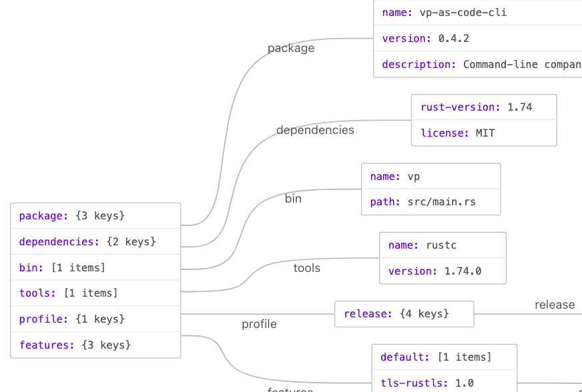Click the 'name: vp' row
The image size is (582, 392).
pyautogui.click(x=431, y=176)
